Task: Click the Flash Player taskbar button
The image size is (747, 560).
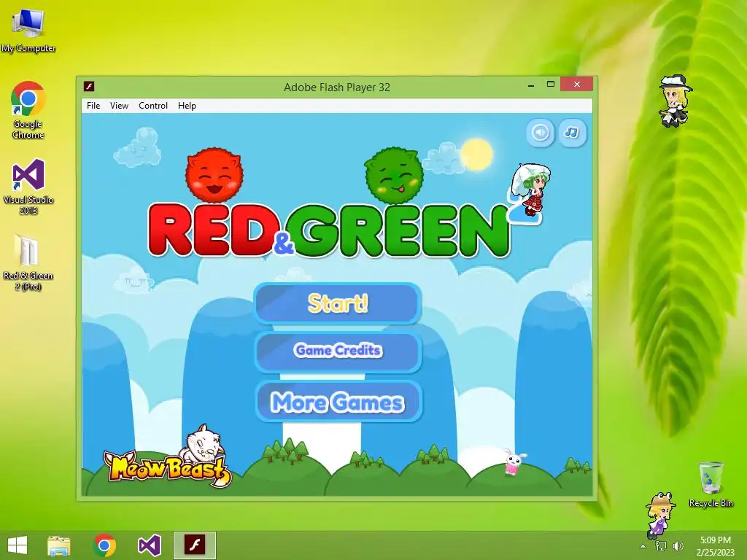Action: (194, 545)
